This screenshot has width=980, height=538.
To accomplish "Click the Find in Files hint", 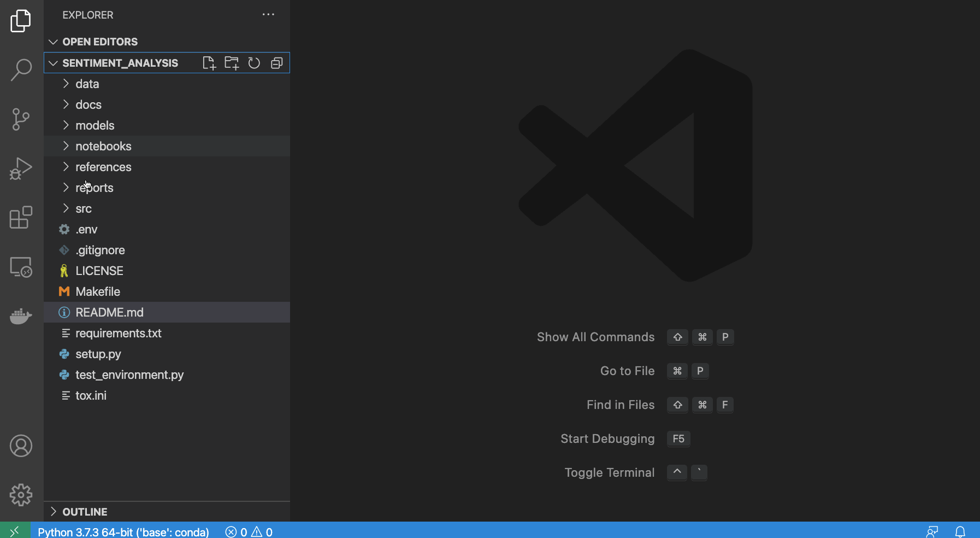I will tap(621, 405).
